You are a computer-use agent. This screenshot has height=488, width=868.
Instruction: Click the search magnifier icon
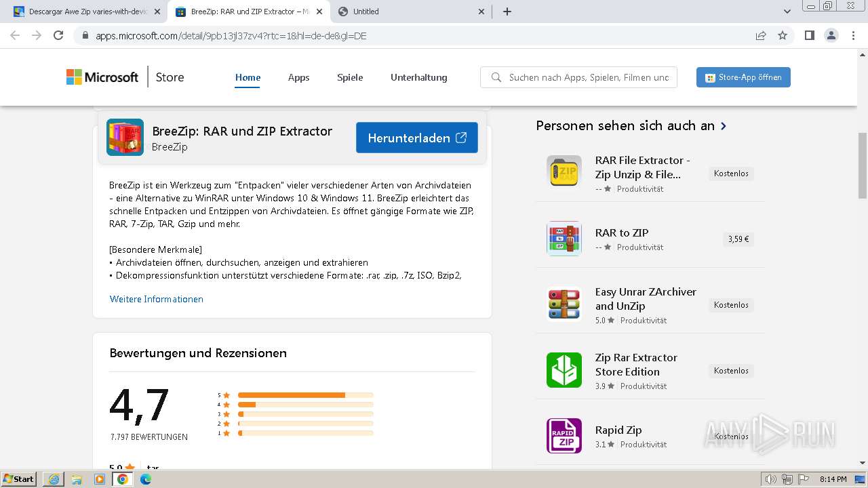(x=496, y=77)
